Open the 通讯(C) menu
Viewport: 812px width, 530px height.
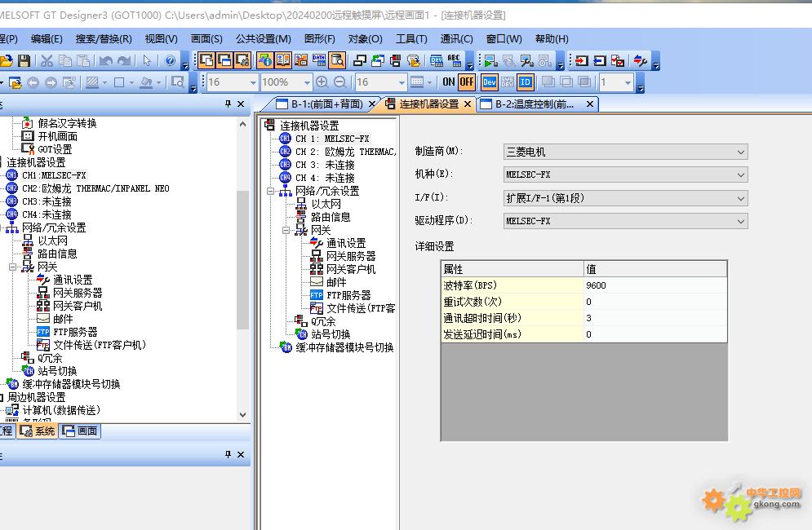(x=456, y=39)
